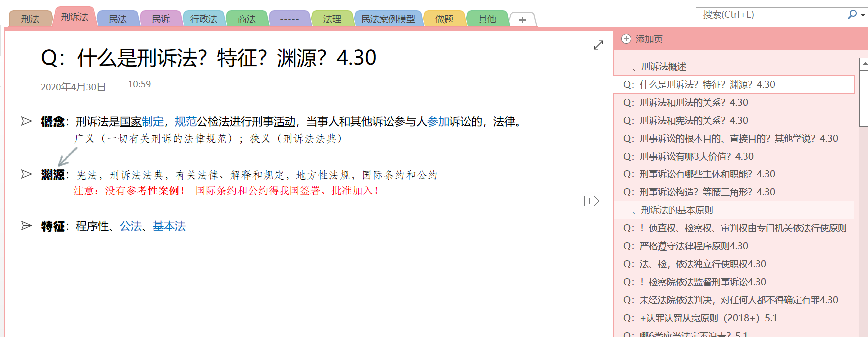Screen dimensions: 868x337
Task: Click the blue word 公法
Action: (x=131, y=226)
